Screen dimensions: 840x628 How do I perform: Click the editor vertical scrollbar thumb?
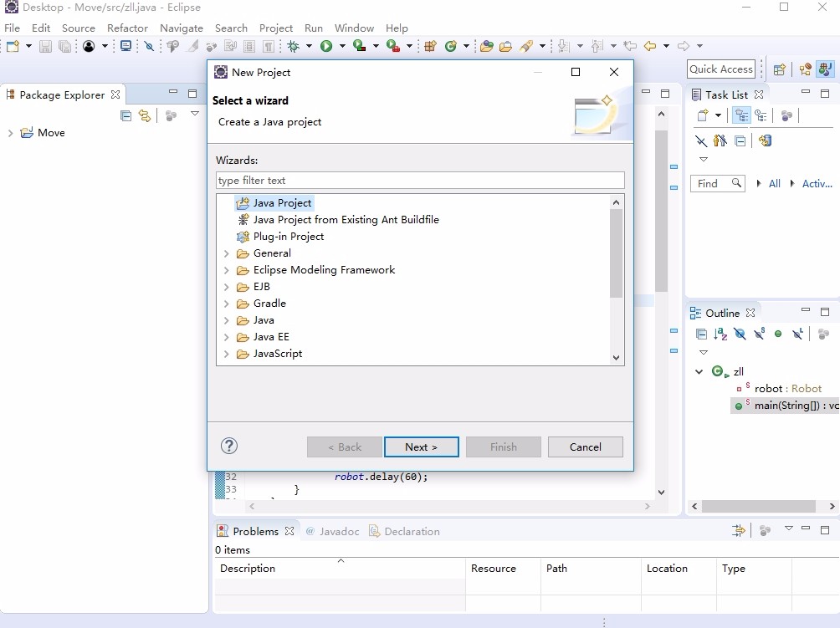661,211
